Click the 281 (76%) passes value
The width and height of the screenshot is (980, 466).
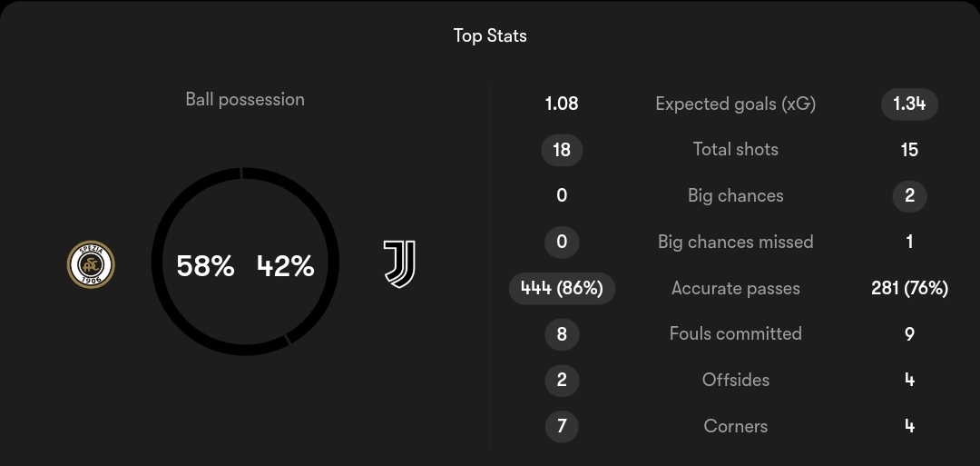pyautogui.click(x=909, y=288)
